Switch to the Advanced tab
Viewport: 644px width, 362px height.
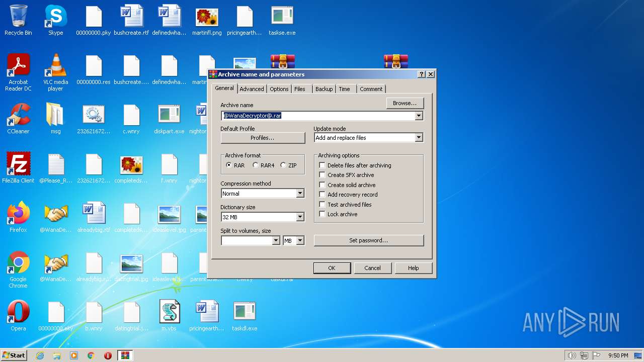[252, 89]
